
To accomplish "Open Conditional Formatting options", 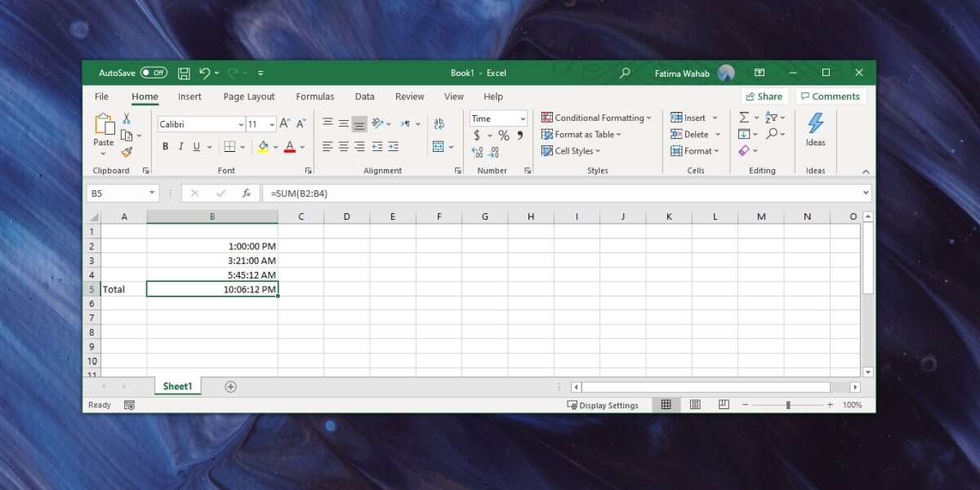I will pyautogui.click(x=597, y=117).
